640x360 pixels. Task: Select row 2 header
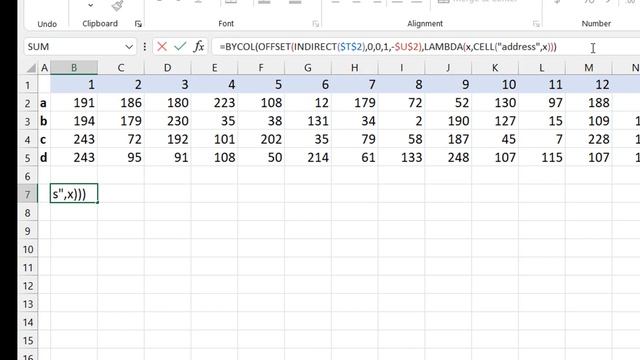[28, 103]
